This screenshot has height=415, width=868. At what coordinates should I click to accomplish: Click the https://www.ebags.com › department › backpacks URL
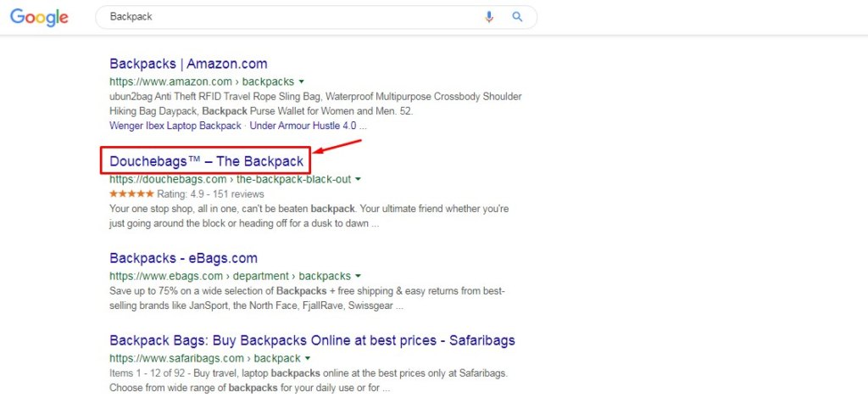[231, 276]
